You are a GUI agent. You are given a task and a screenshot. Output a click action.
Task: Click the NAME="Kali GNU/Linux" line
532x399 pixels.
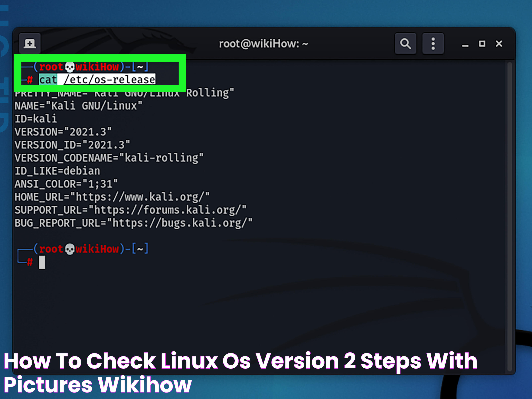click(78, 106)
